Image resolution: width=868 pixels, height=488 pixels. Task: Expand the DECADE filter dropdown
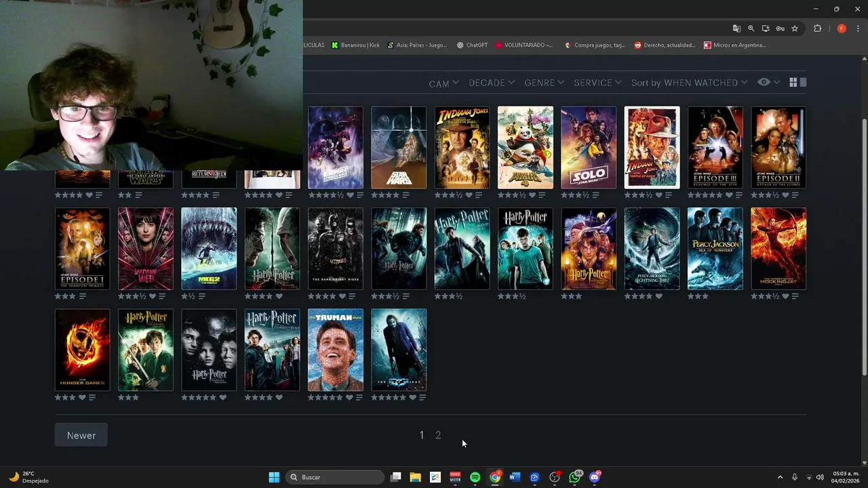coord(492,83)
